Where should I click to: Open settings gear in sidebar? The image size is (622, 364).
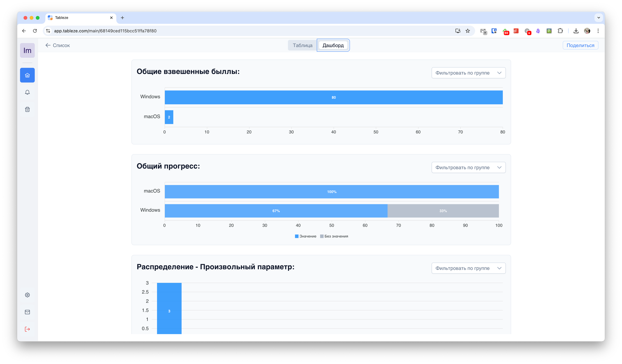pos(27,295)
